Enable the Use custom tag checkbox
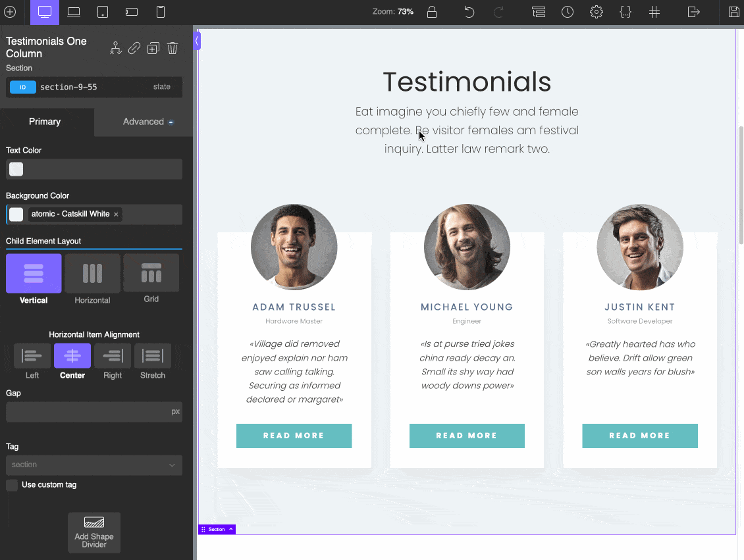The image size is (744, 560). click(x=11, y=484)
